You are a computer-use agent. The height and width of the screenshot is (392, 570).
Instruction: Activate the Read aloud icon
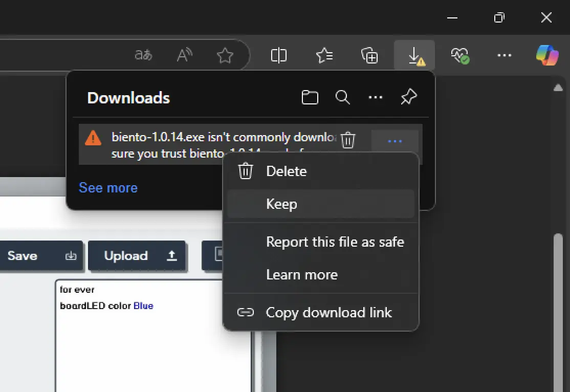click(184, 55)
